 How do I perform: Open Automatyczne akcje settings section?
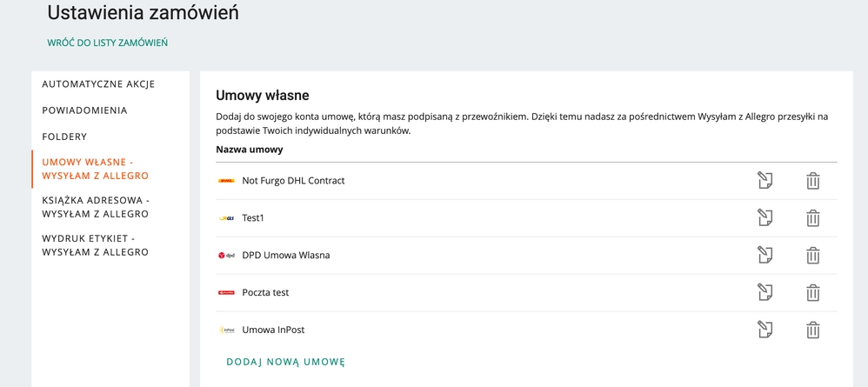[98, 84]
